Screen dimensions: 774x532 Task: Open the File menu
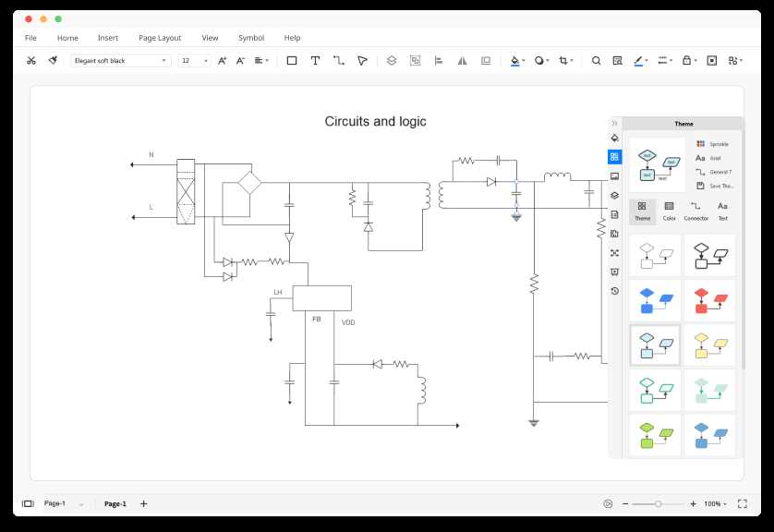click(30, 38)
